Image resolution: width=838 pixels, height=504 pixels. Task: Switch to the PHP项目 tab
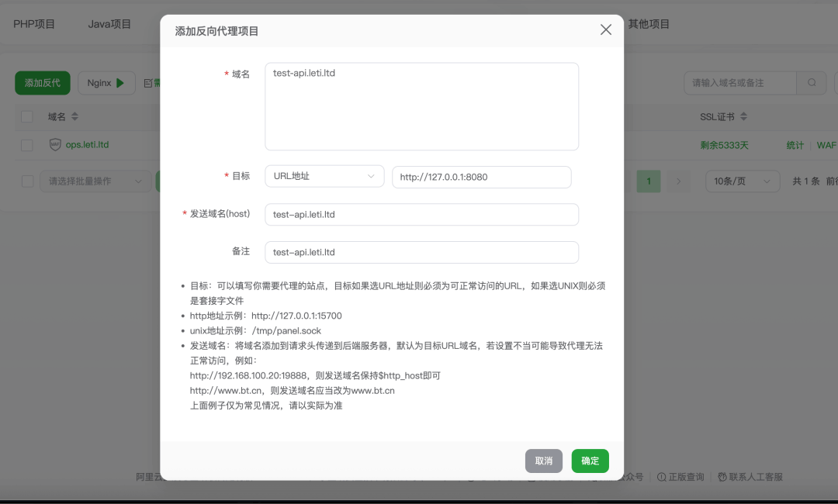coord(34,24)
